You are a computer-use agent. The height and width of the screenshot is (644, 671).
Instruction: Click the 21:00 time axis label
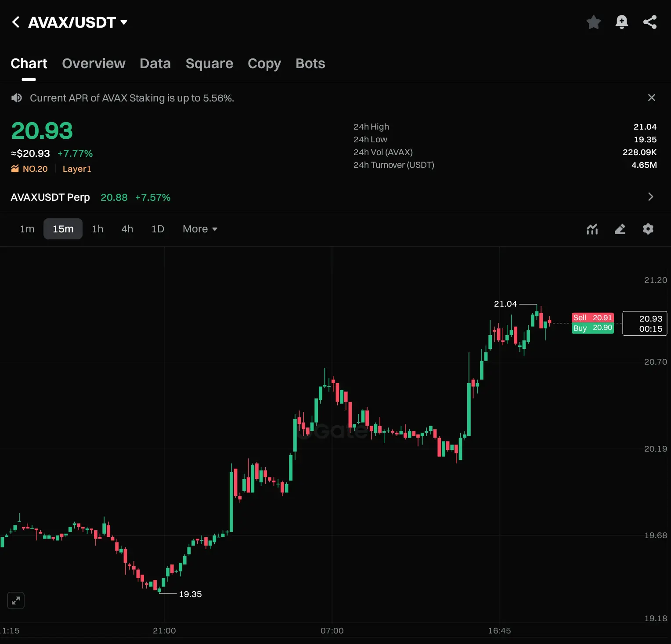[164, 630]
